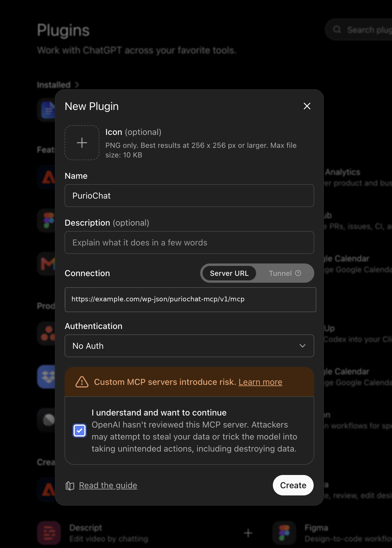Viewport: 392px width, 548px height.
Task: Click the Name field containing PurioChat
Action: [x=189, y=196]
